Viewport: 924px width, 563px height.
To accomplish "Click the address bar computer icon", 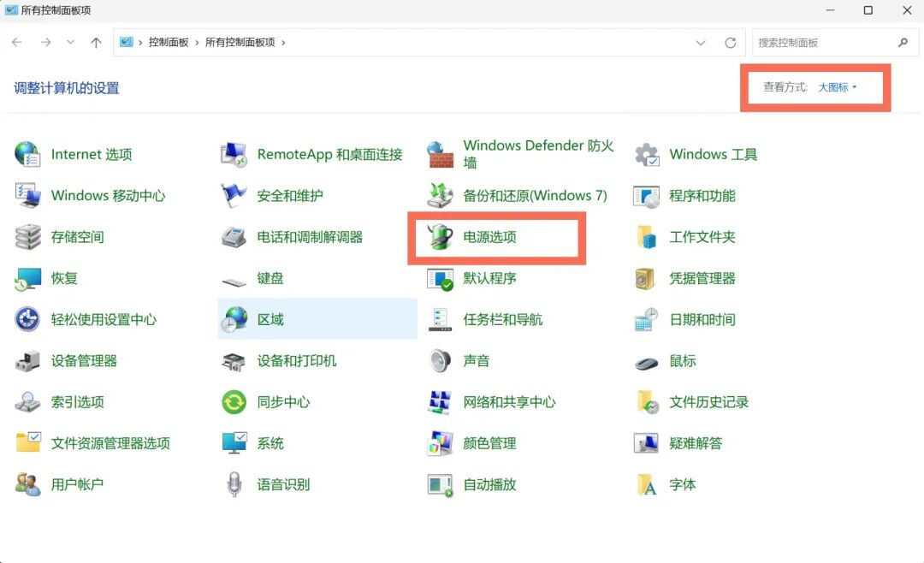I will 126,42.
